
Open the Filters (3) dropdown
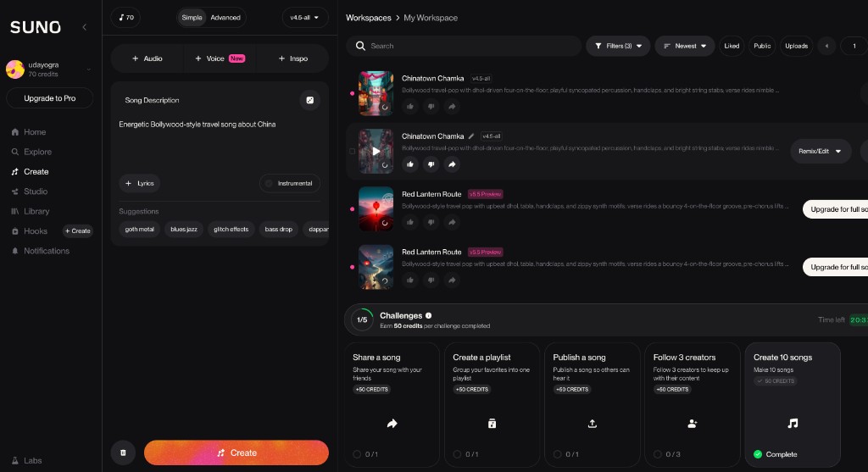(x=618, y=46)
